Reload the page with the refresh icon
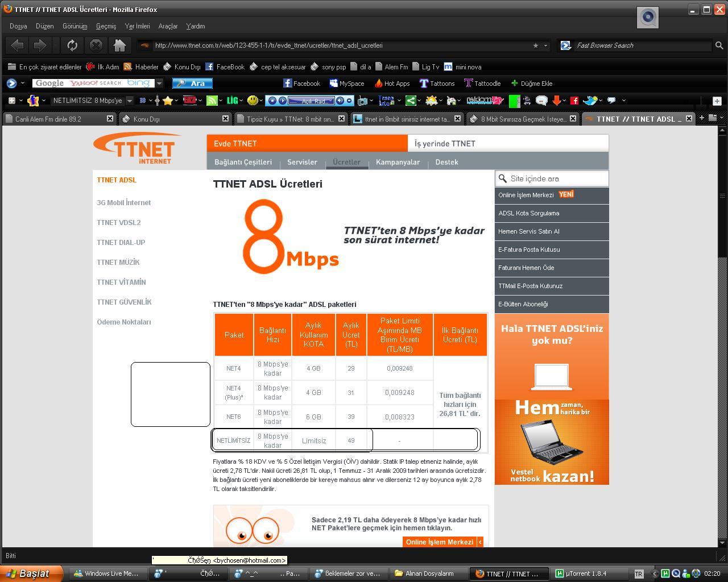 [72, 45]
